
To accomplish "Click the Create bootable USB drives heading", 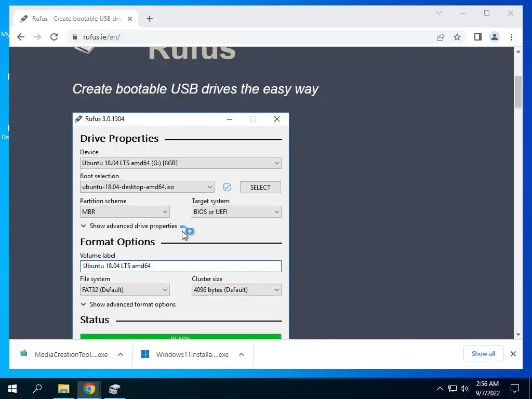I will point(195,89).
